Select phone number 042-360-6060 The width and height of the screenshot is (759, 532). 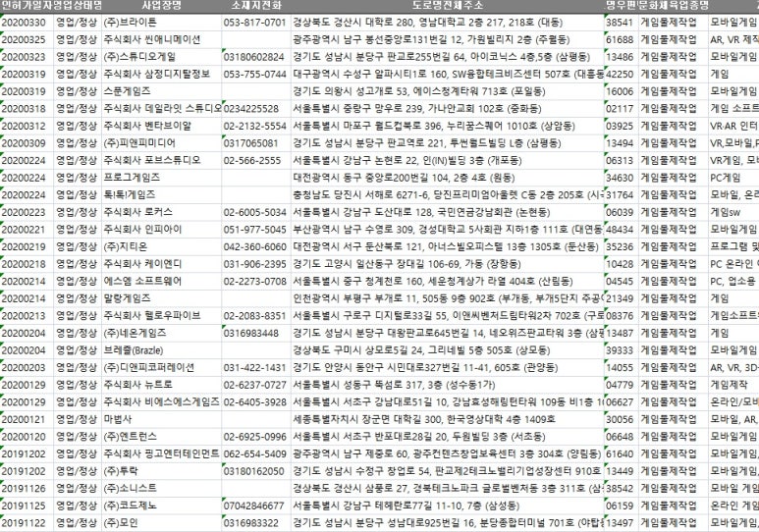256,247
